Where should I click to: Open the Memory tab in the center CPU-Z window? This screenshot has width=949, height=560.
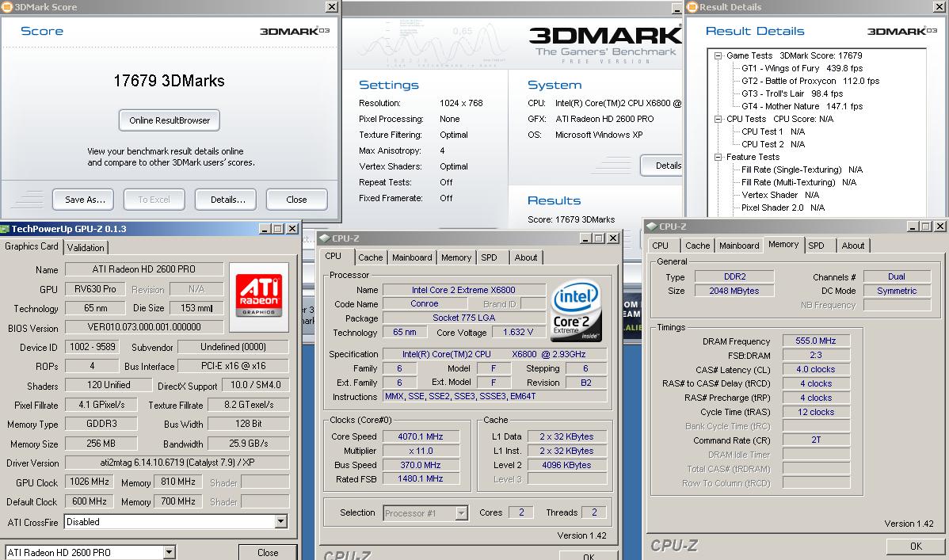click(455, 258)
